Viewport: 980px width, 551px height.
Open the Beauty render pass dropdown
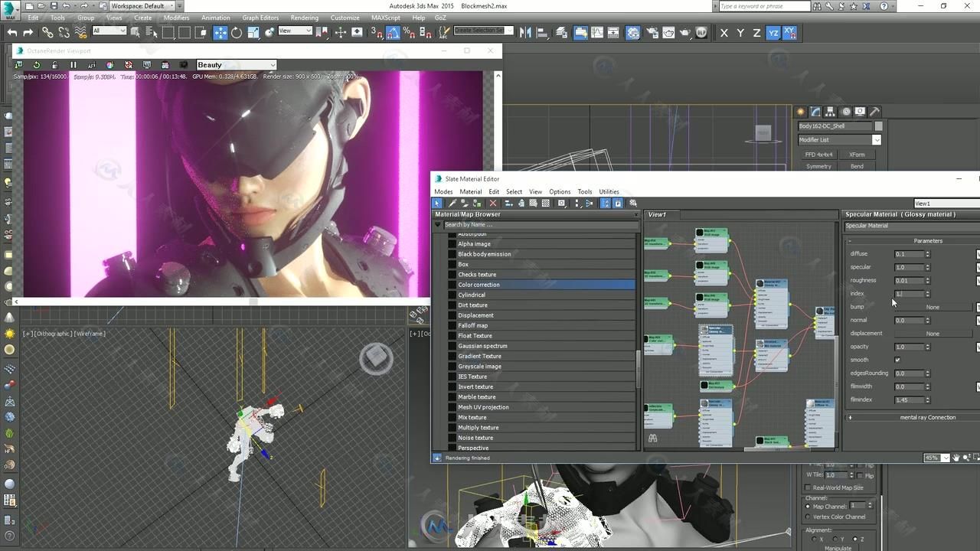[236, 65]
